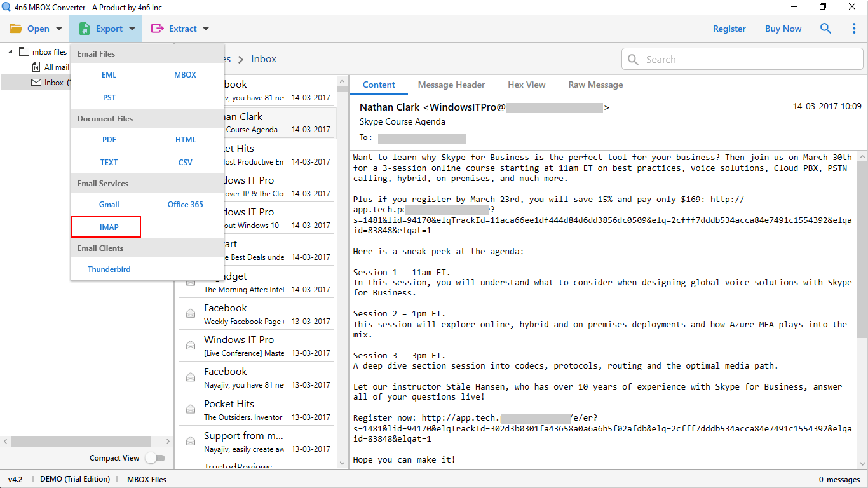The width and height of the screenshot is (868, 488).
Task: Click the search magnifier icon in toolbar
Action: click(x=825, y=29)
